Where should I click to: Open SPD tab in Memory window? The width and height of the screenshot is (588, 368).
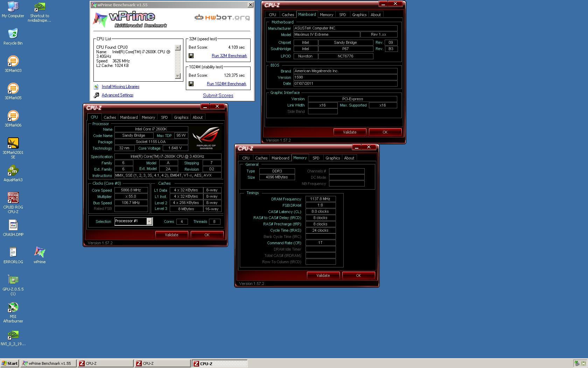(316, 158)
